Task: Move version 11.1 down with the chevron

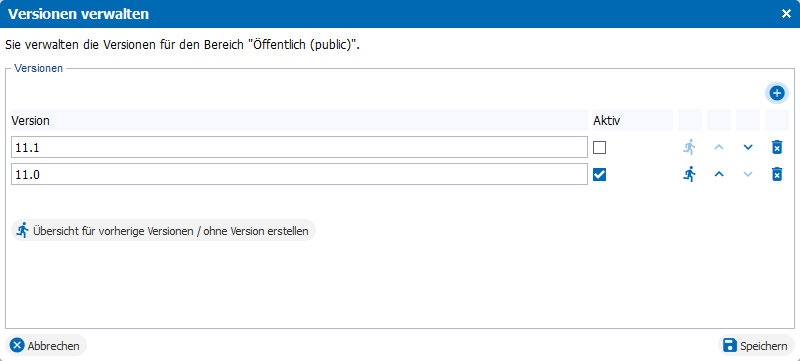Action: coord(748,147)
